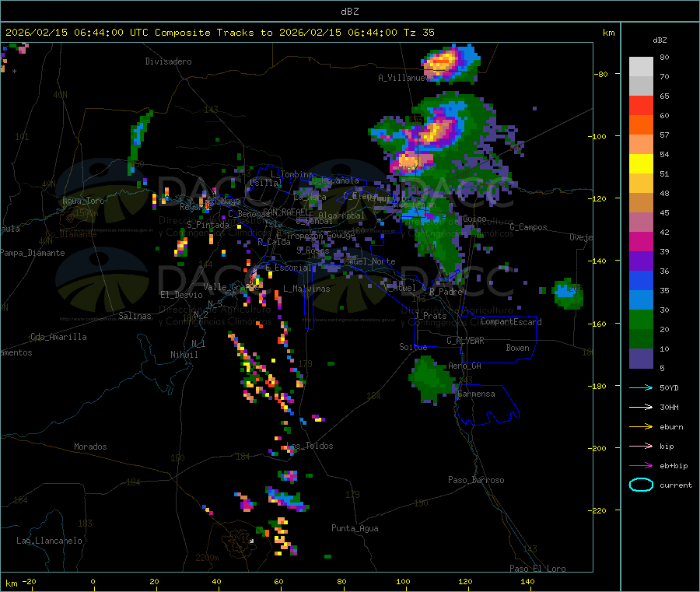This screenshot has height=592, width=700.
Task: Click the J_Prats label
Action: 431,316
